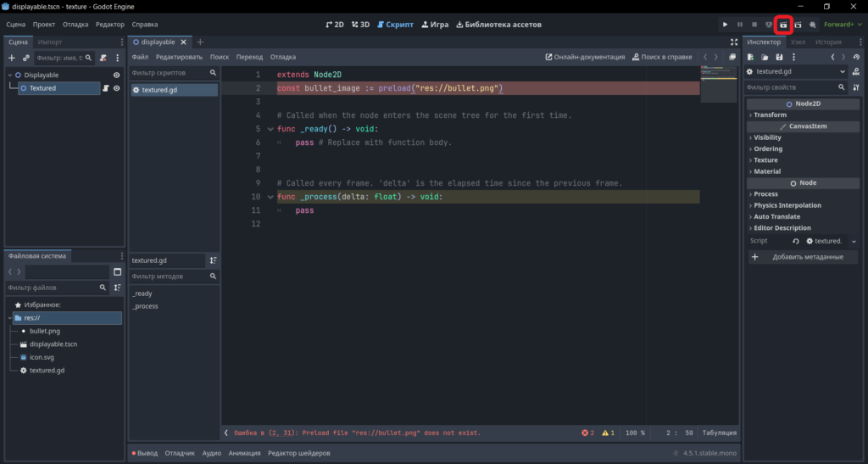Collapse the res:// folder
This screenshot has height=464, width=868.
click(x=10, y=318)
